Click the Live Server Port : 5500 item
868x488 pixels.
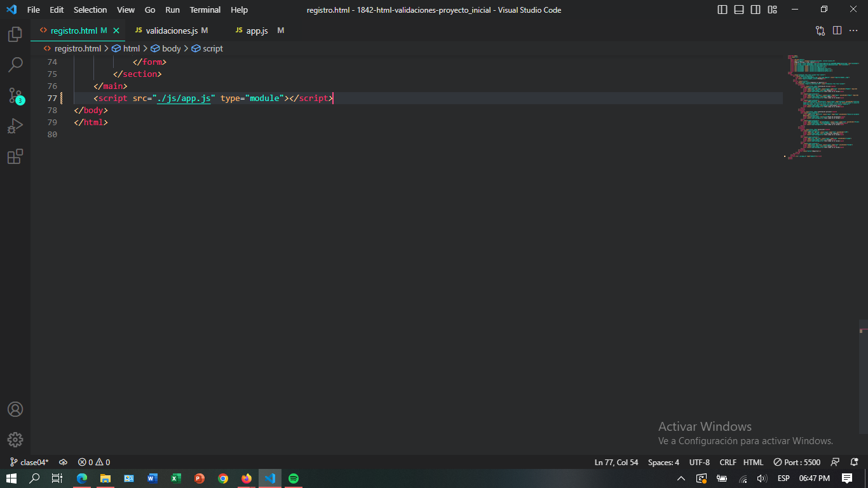click(x=797, y=462)
